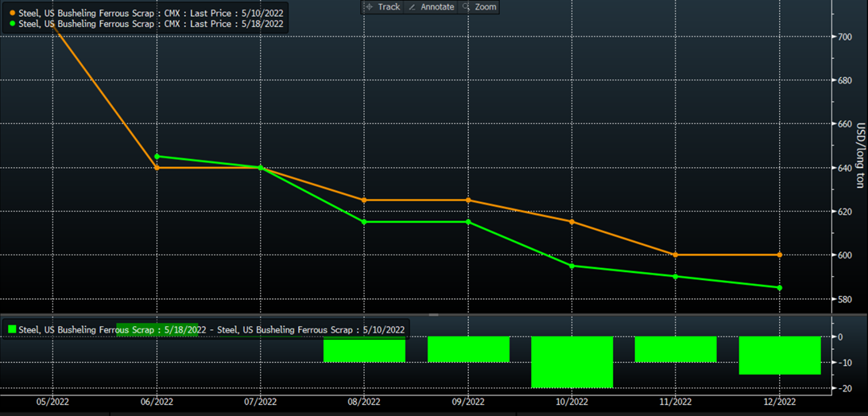Click orange line point at 12/2022
The width and height of the screenshot is (868, 416).
(779, 255)
